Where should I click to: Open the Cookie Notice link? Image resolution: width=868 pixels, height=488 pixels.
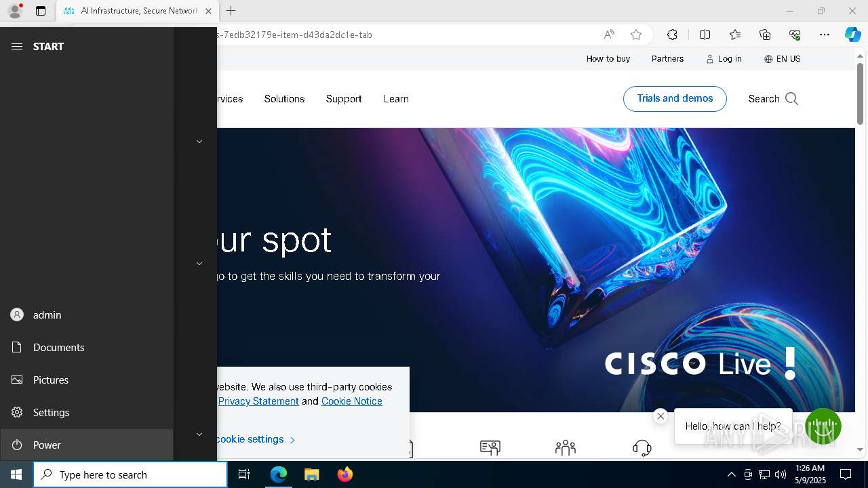pos(352,401)
